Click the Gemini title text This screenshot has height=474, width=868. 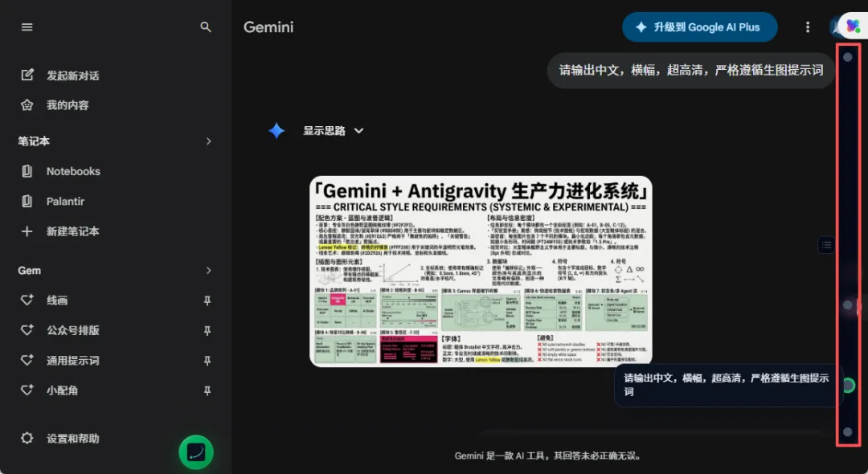(268, 27)
